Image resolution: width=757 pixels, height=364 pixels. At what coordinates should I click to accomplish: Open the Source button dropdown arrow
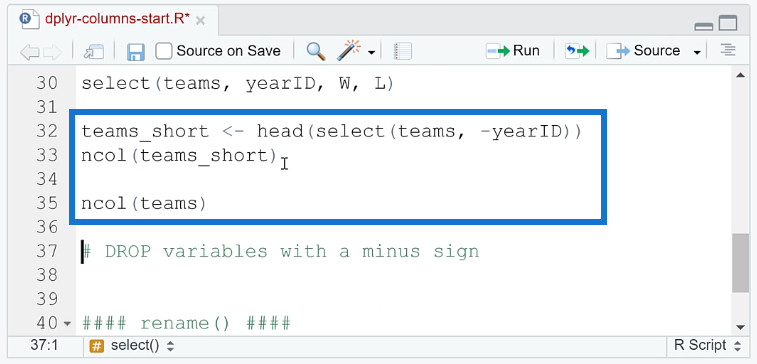(x=697, y=52)
